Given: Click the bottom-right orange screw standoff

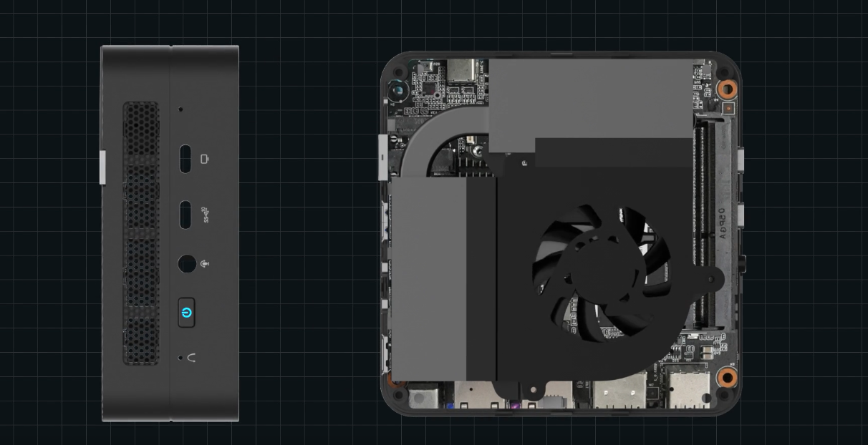Looking at the screenshot, I should (x=726, y=377).
